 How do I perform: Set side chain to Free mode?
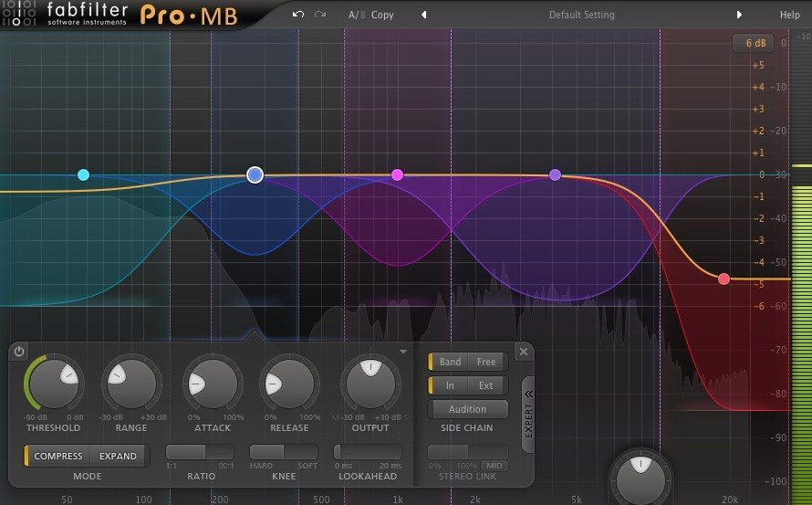tap(487, 362)
